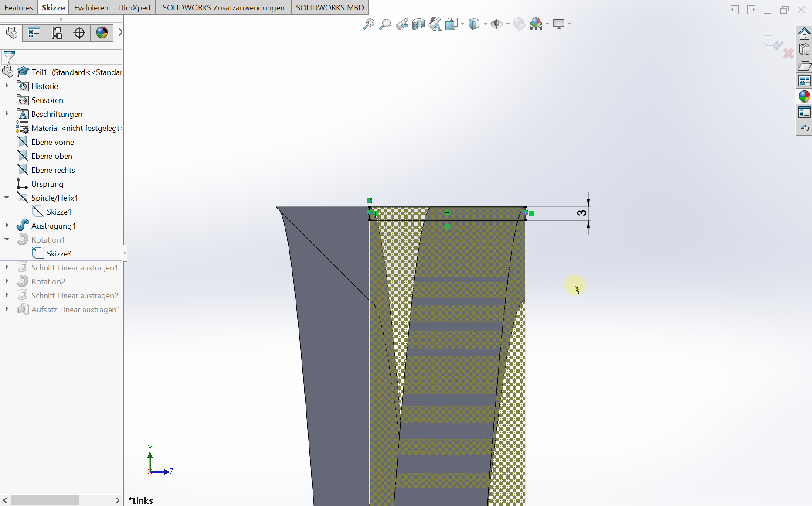The width and height of the screenshot is (812, 506).
Task: Collapse the Spirale/Helix1 tree node
Action: pyautogui.click(x=7, y=198)
